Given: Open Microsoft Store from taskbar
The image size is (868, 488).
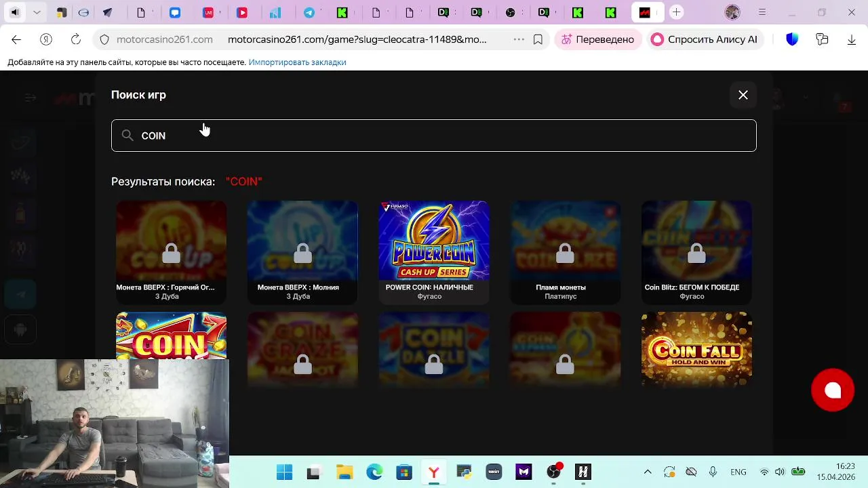Looking at the screenshot, I should pos(404,472).
